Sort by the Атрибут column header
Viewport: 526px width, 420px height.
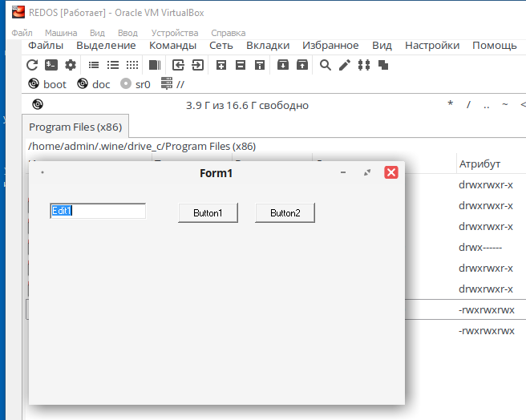(479, 164)
